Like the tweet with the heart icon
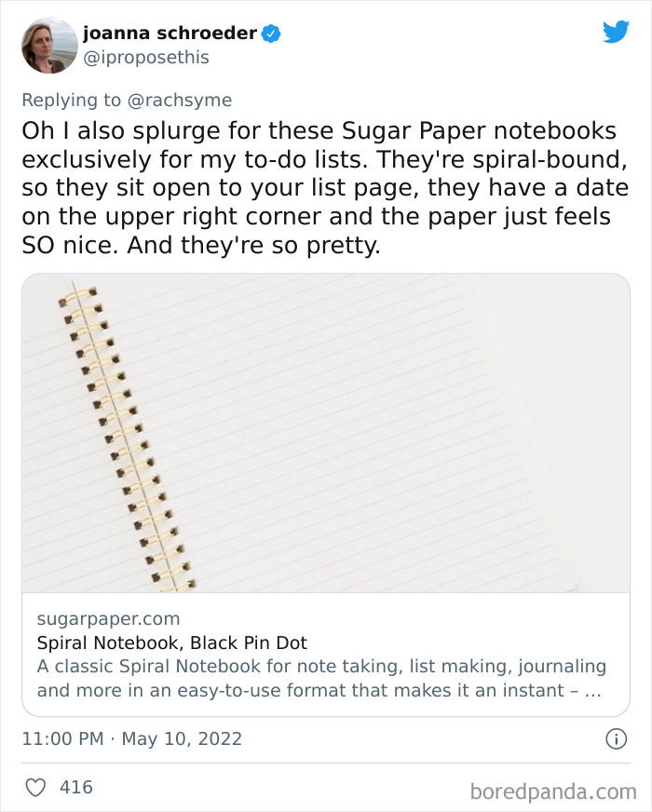 (35, 787)
